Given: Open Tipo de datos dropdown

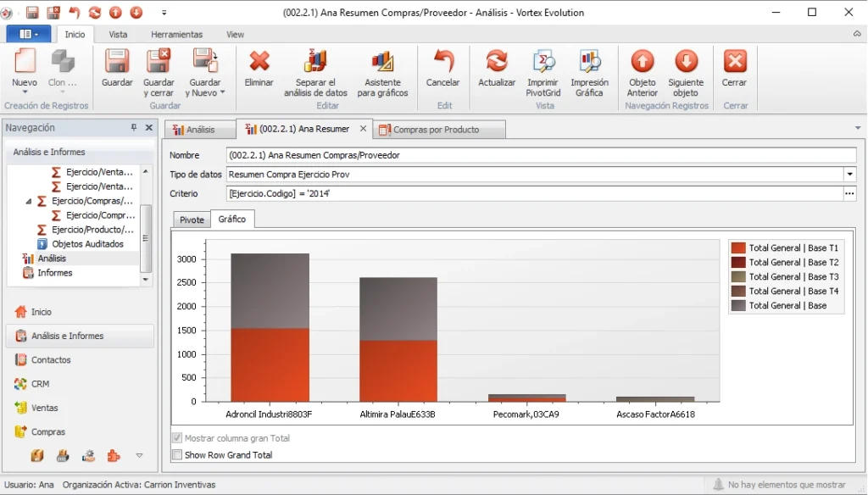Looking at the screenshot, I should pyautogui.click(x=849, y=175).
